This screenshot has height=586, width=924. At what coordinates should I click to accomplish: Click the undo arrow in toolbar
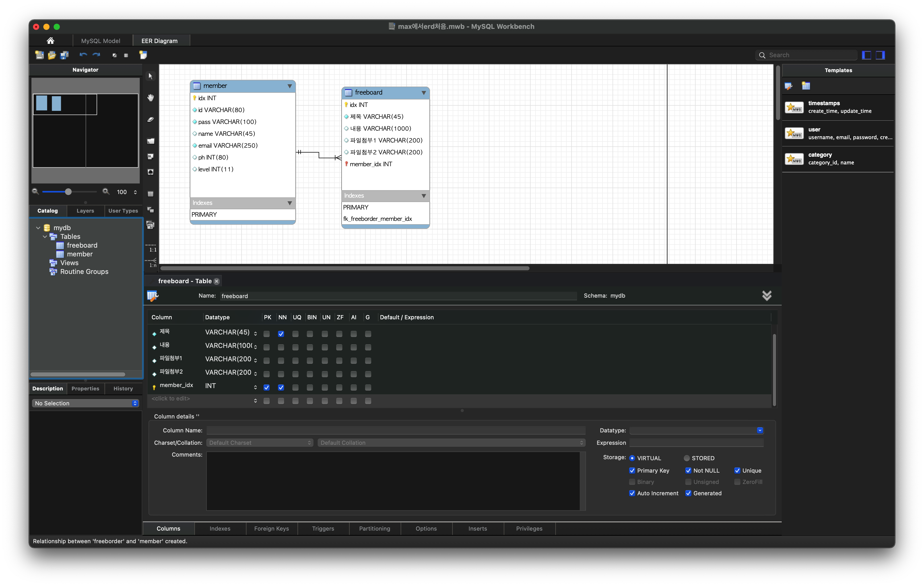coord(83,55)
